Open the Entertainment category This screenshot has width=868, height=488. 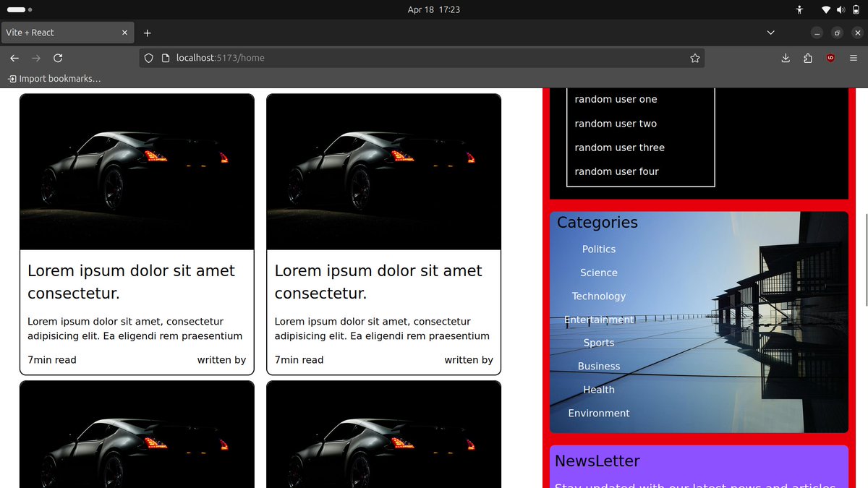599,320
